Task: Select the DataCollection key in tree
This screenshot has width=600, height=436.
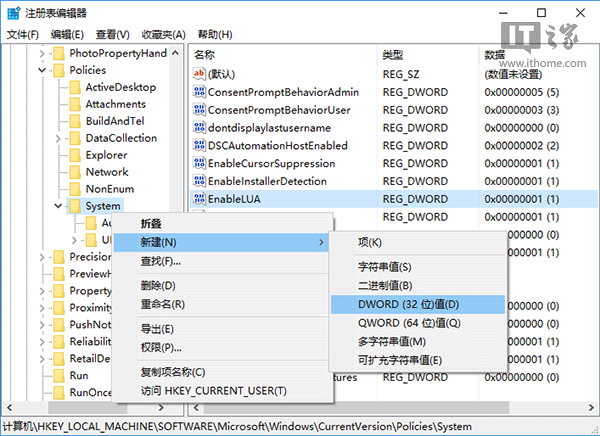Action: click(x=120, y=138)
